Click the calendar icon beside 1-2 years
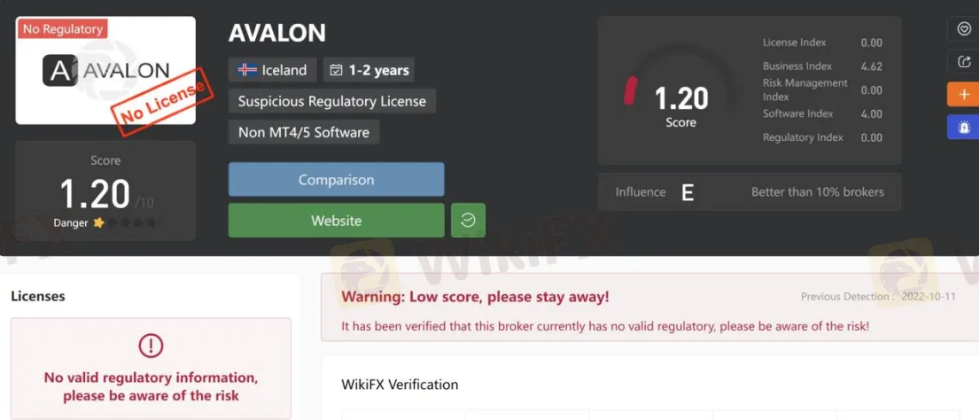The width and height of the screenshot is (980, 420). click(x=336, y=70)
